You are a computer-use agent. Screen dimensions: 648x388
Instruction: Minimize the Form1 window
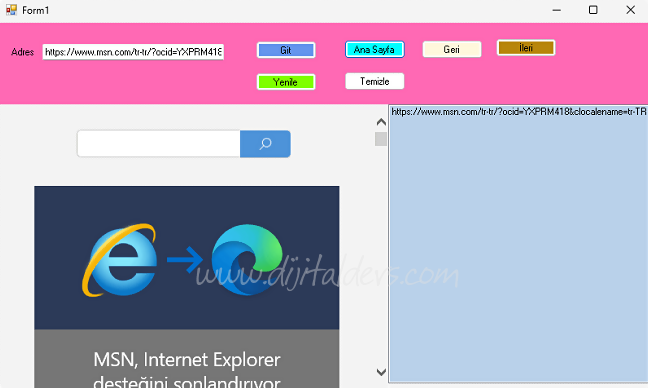click(x=557, y=10)
